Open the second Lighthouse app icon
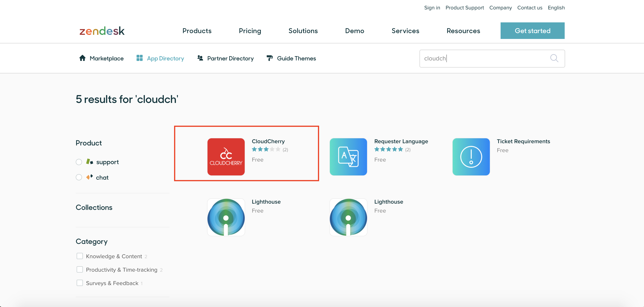The width and height of the screenshot is (644, 307). 348,217
